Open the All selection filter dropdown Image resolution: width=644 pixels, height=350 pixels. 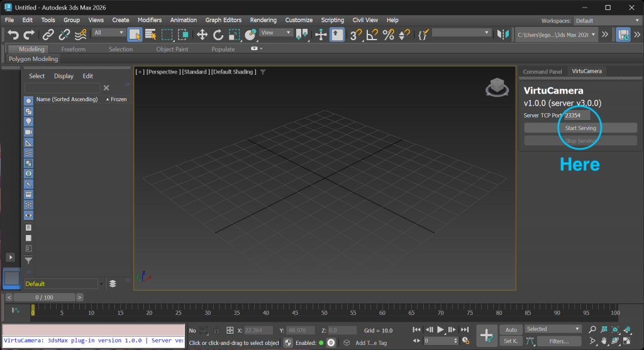(x=109, y=33)
